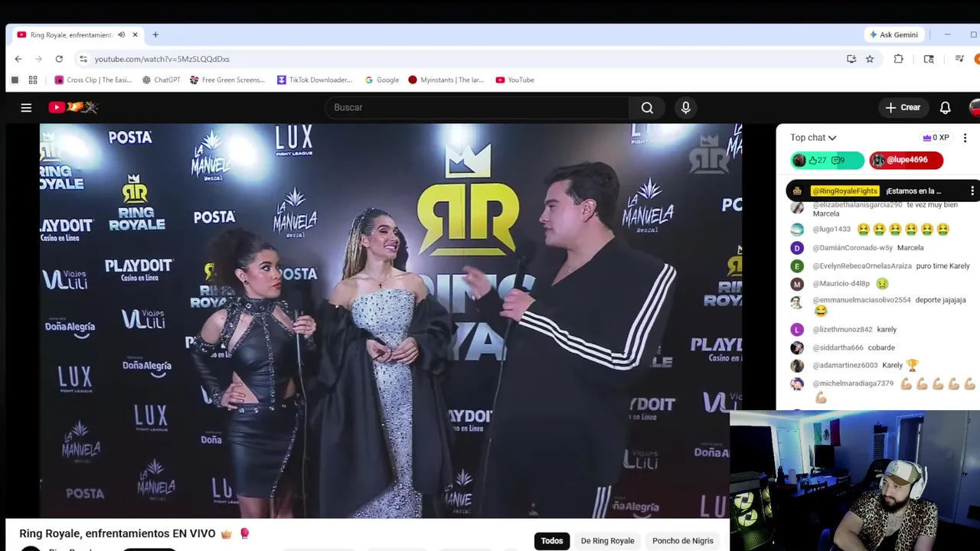Click the search magnifier button

pos(647,108)
